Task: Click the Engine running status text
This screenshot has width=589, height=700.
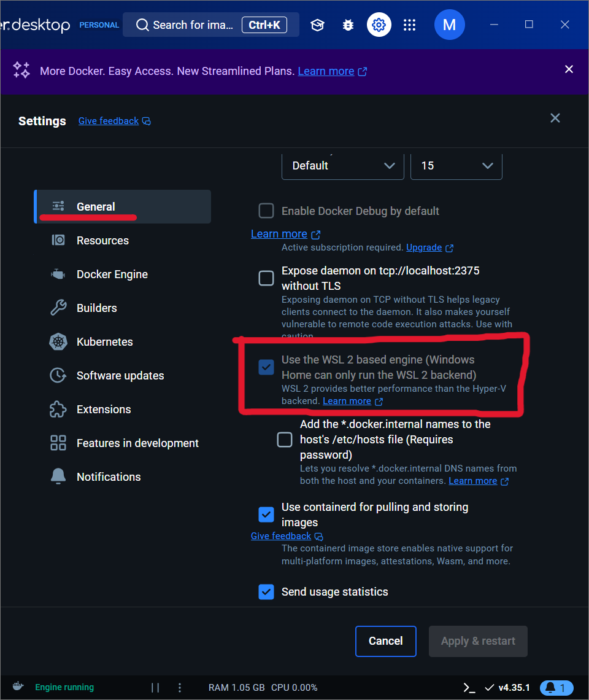Action: coord(64,687)
